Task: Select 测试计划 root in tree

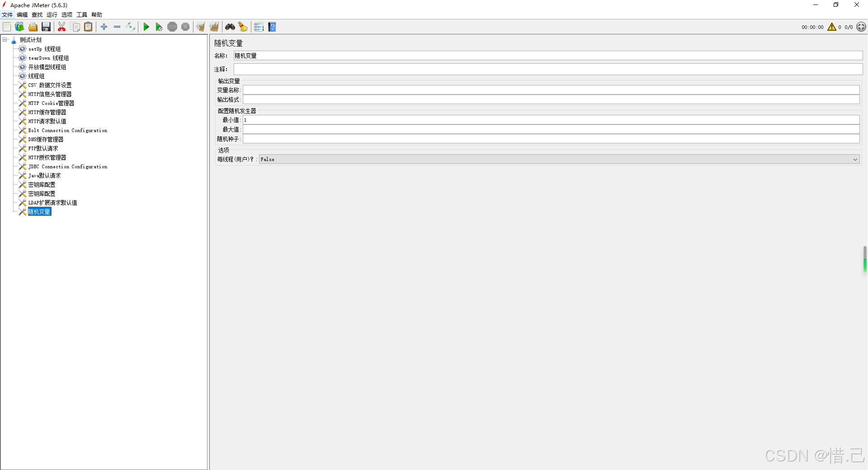Action: [30, 40]
